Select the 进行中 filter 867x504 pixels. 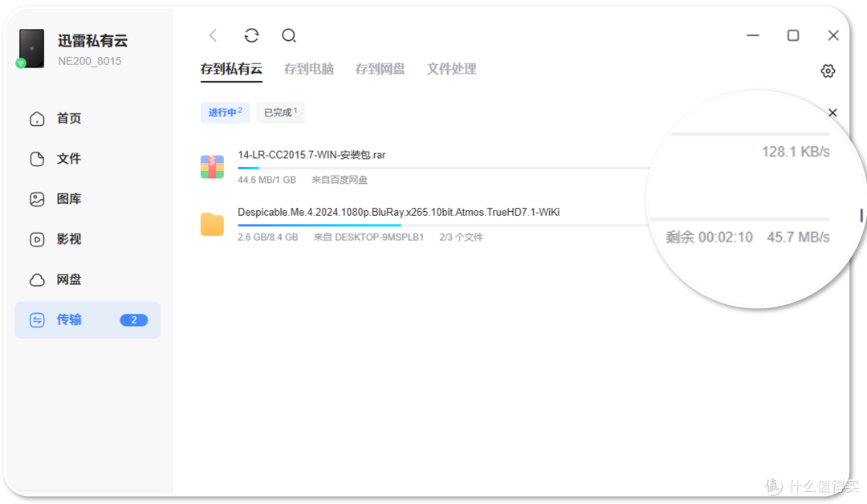pos(225,112)
